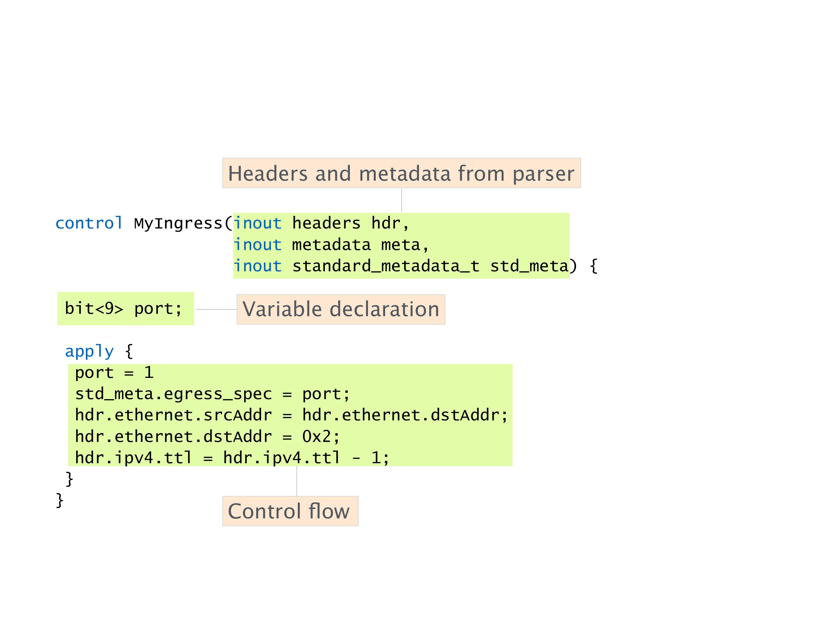Screen dimensions: 840x630
Task: Click the 'bit<9> port;' declaration
Action: point(124,308)
